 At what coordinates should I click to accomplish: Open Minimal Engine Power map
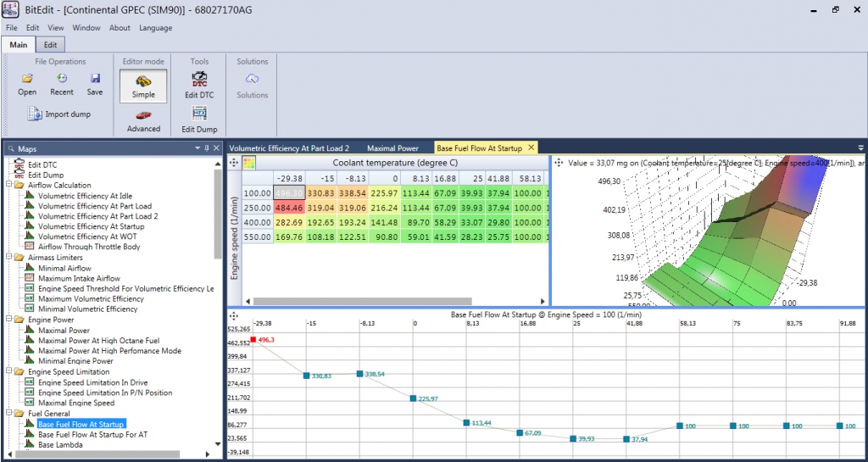pyautogui.click(x=75, y=361)
